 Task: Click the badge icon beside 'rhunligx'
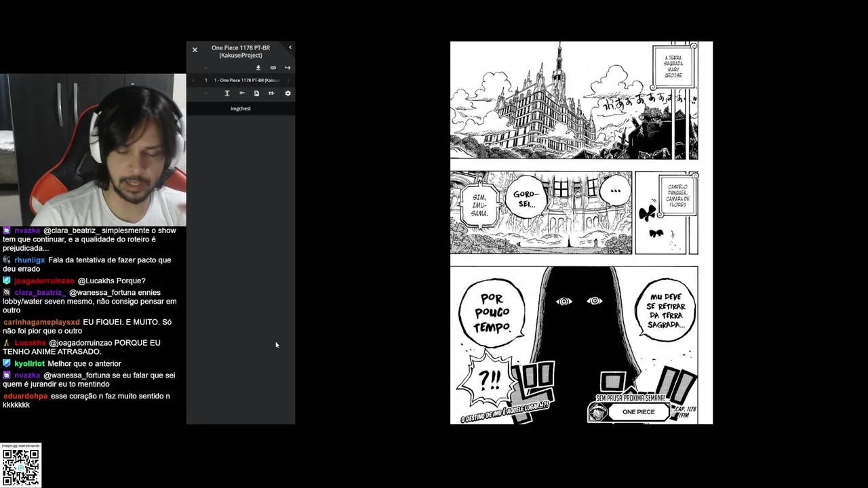(7, 260)
